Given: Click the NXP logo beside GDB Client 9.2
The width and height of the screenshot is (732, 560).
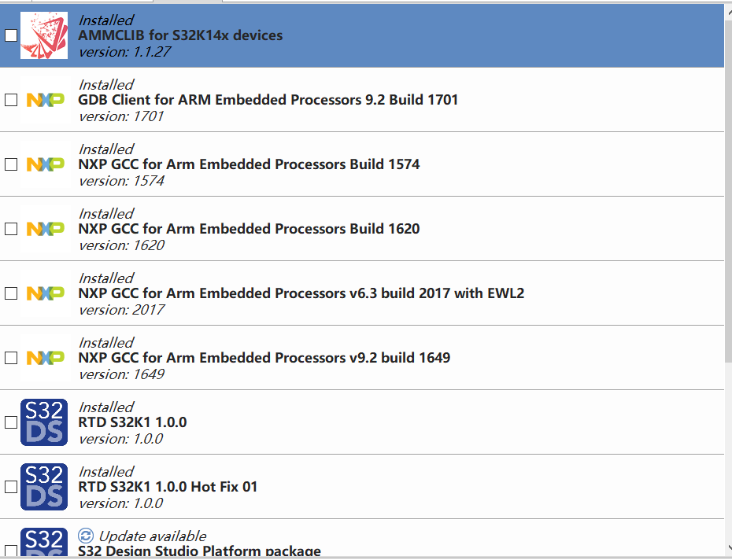Looking at the screenshot, I should pos(43,99).
